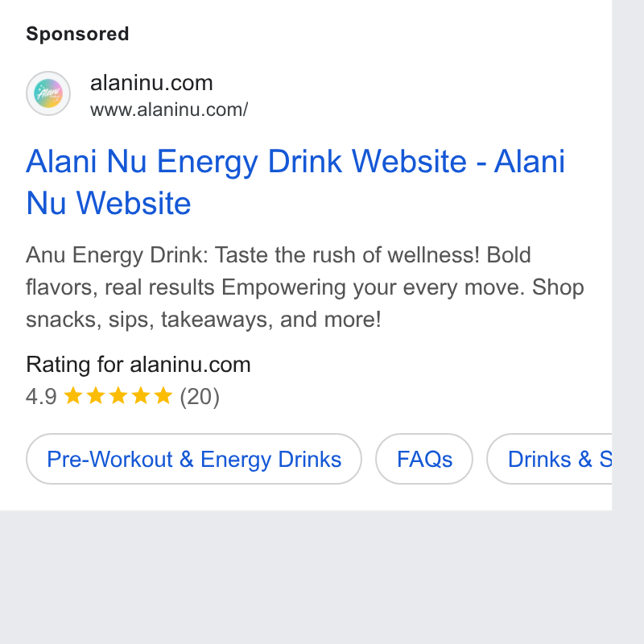Select the FAQs sitelink chip

click(x=424, y=459)
